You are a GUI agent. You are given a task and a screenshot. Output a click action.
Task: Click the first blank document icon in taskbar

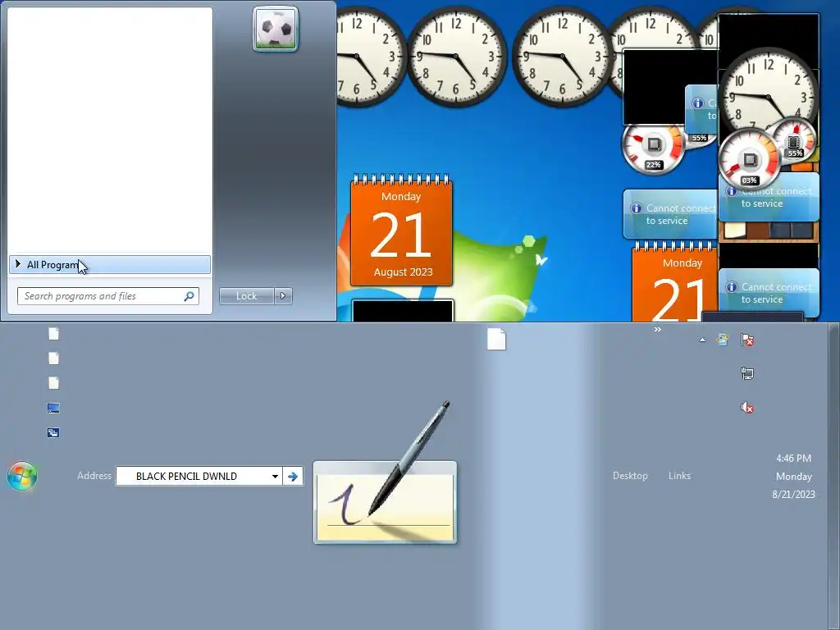click(x=53, y=334)
